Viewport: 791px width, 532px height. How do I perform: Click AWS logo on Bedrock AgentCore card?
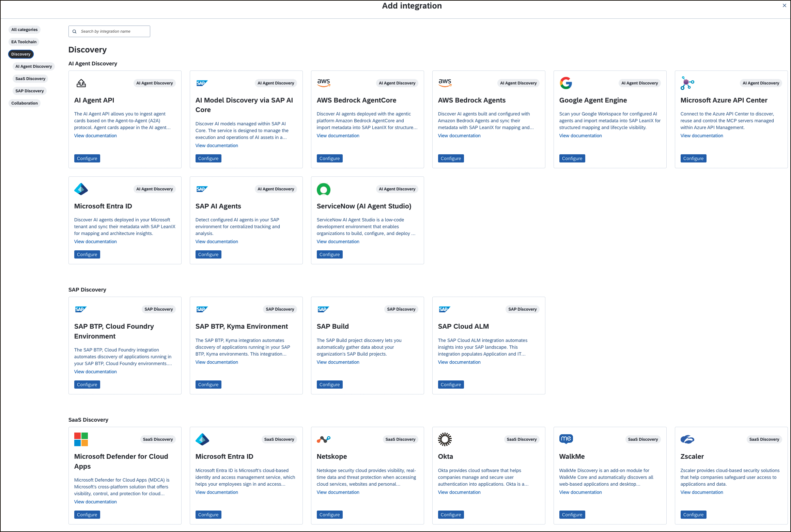[324, 83]
